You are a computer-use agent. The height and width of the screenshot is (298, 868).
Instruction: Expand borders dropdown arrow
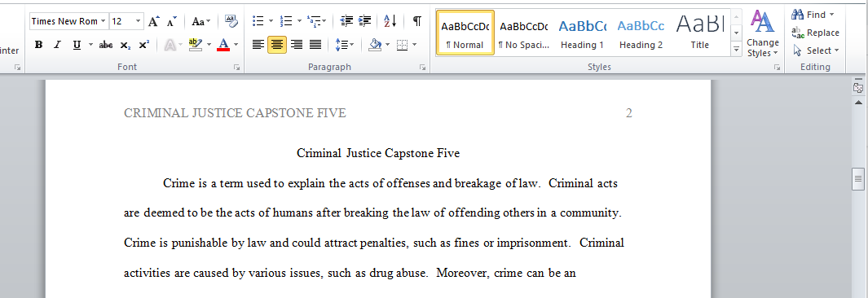click(415, 45)
